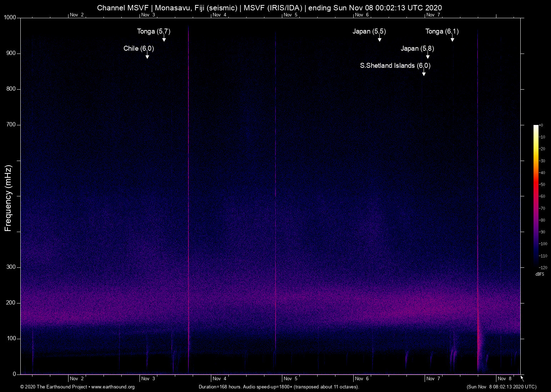Click the Frequency (mHz) axis label
The width and height of the screenshot is (551, 392).
[8, 198]
